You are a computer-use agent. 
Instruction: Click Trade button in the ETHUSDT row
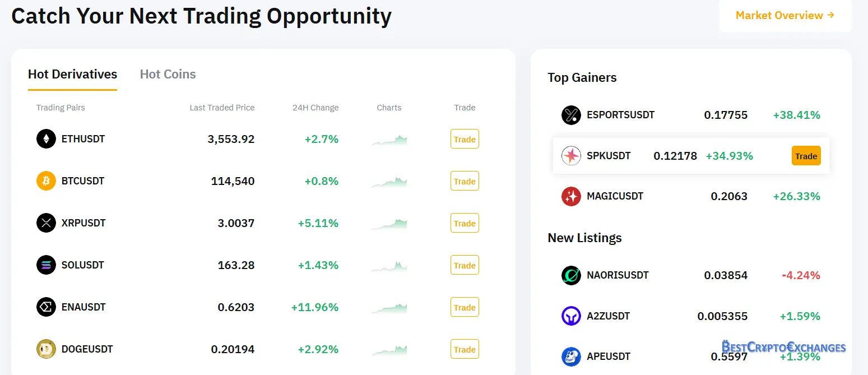click(x=465, y=139)
